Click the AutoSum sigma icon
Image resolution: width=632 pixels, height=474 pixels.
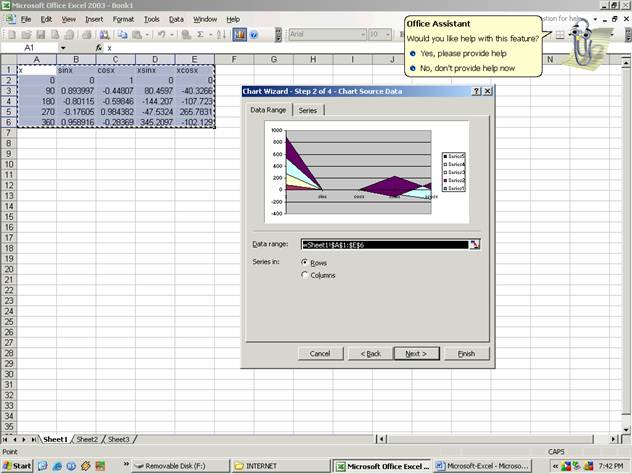200,35
